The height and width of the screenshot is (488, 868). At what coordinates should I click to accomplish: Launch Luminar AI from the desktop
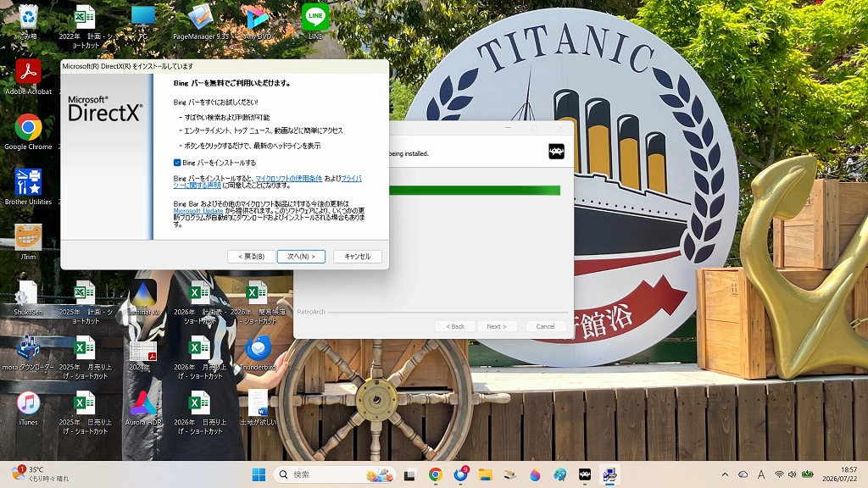(x=142, y=297)
